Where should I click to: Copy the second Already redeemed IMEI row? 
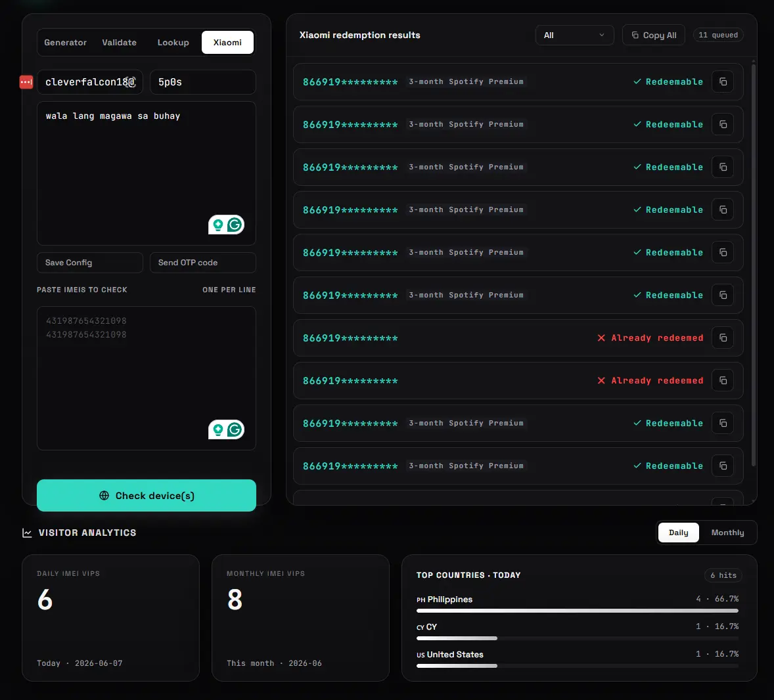click(x=723, y=380)
